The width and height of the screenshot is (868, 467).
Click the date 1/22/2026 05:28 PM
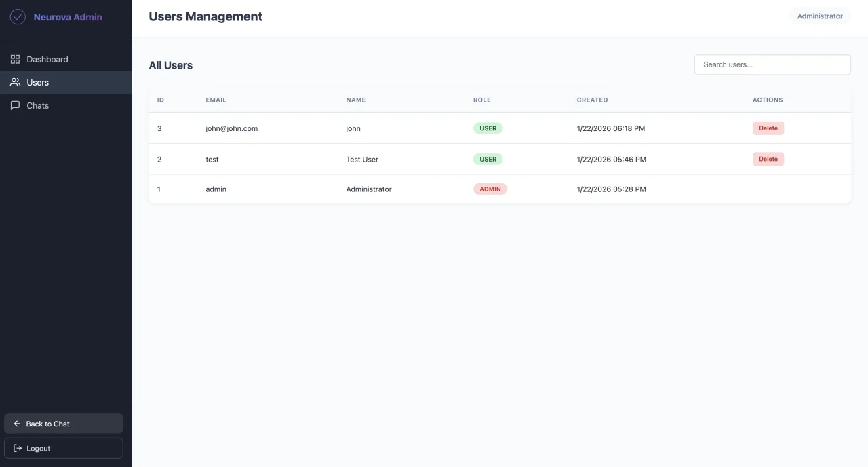[x=612, y=189]
